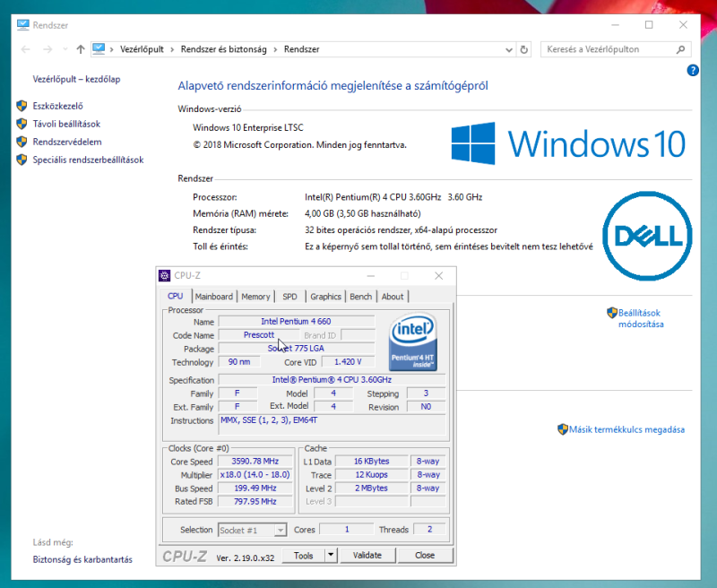Open Speciális rendszerbeállítások link
This screenshot has width=717, height=588.
point(88,160)
